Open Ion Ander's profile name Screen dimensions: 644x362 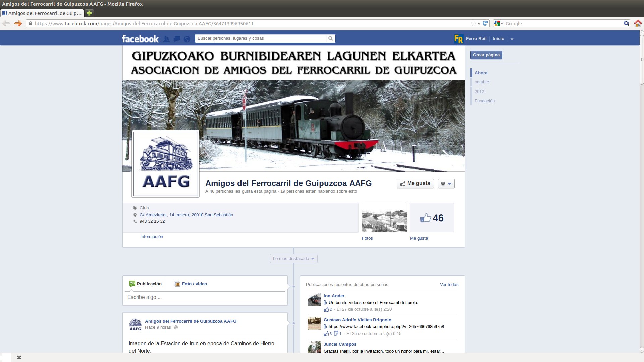click(334, 296)
